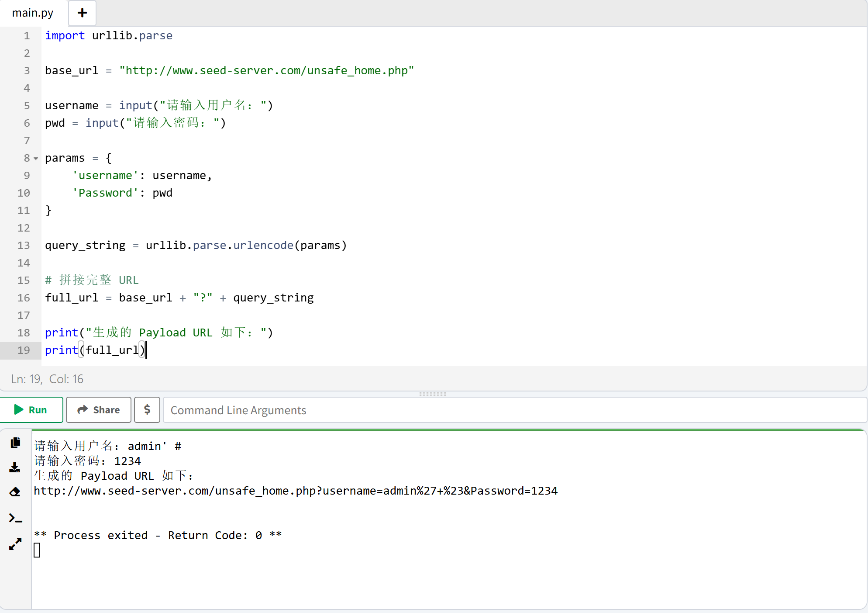868x613 pixels.
Task: Expand the output panel to fullscreen
Action: click(x=15, y=544)
